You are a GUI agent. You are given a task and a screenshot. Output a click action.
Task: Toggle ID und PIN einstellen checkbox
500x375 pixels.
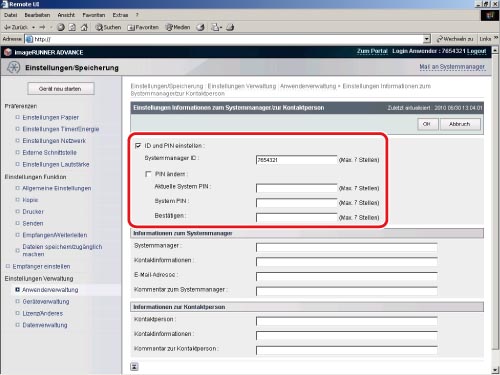(x=138, y=146)
